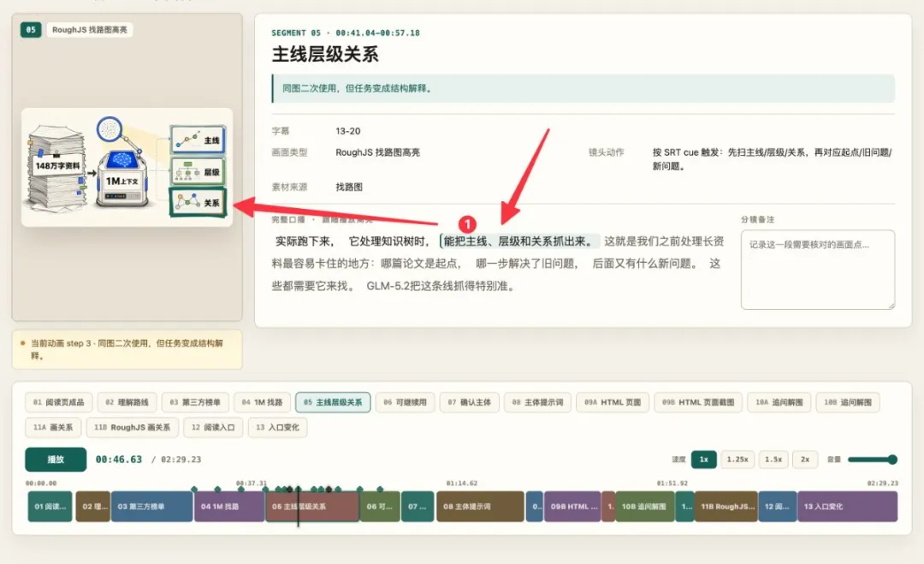
Task: Click the sentence 后面又有什么新问题。
Action: pyautogui.click(x=645, y=264)
